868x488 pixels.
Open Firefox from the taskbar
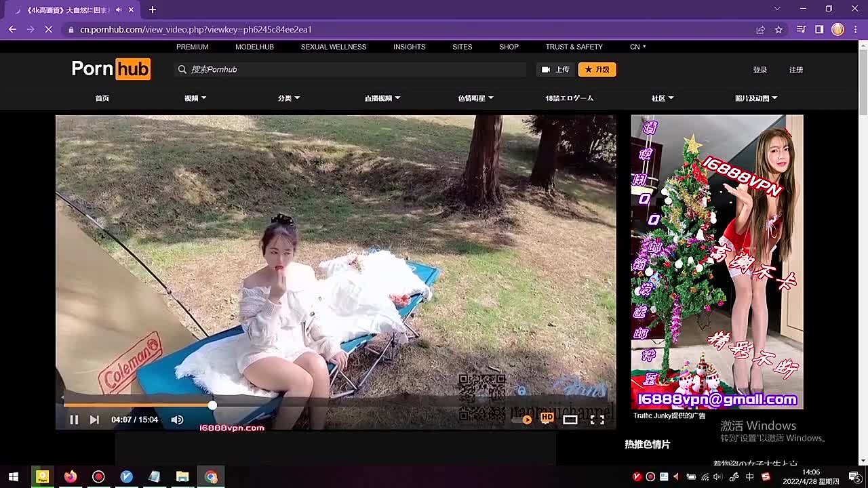pos(71,476)
